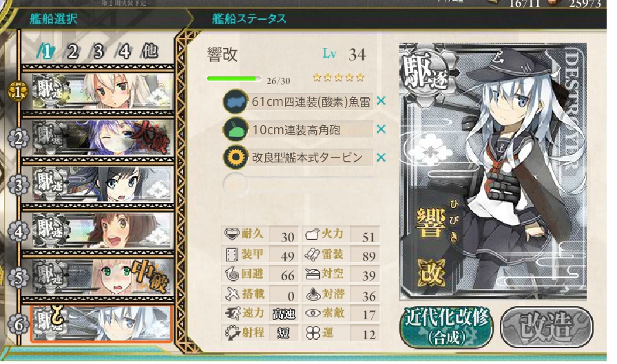Click the empty fourth equipment slot

[298, 184]
